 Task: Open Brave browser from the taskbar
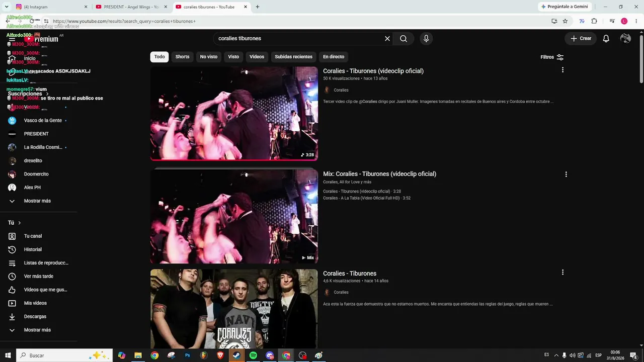[220, 355]
